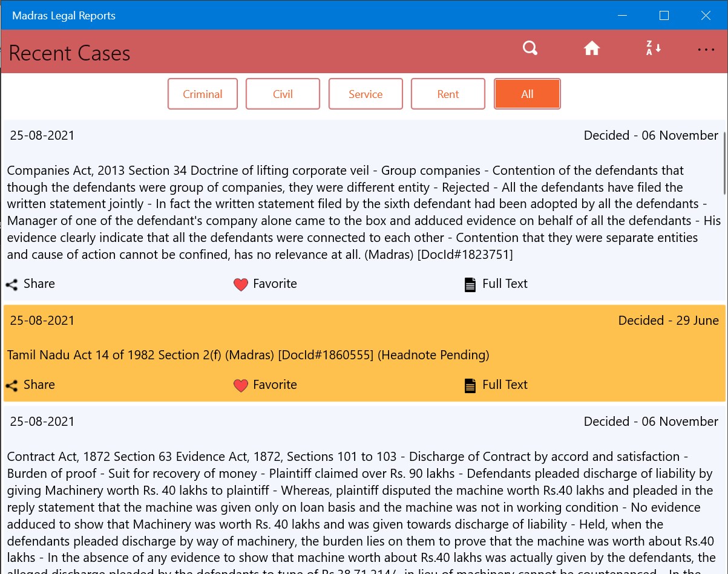Screen dimensions: 728x574
Task: Click share icon for Companies Act case
Action: click(x=11, y=284)
